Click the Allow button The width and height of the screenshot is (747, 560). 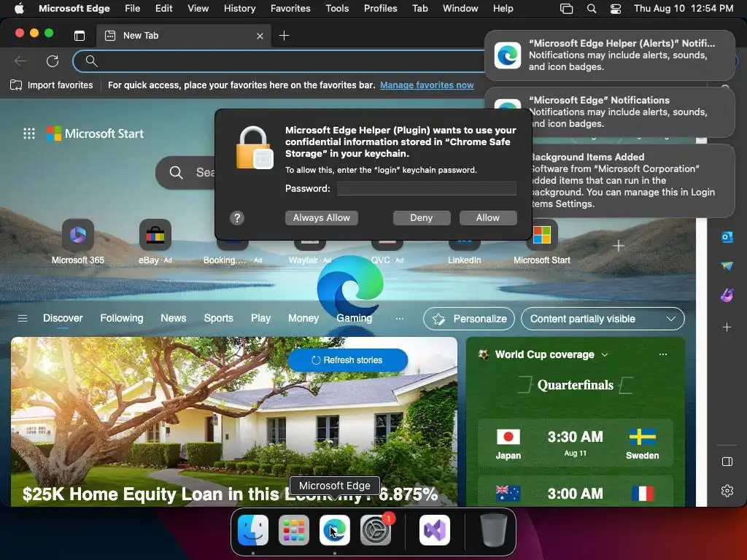coord(488,217)
